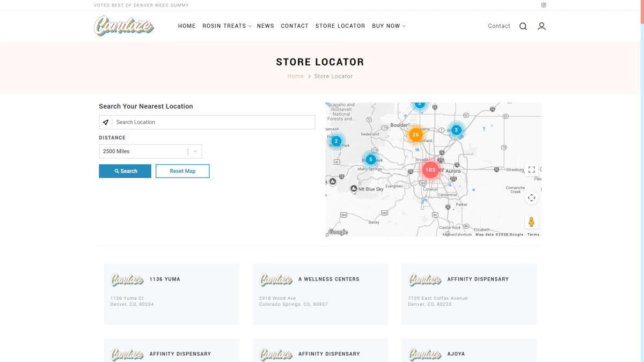Open the Instagram icon in top bar
The width and height of the screenshot is (644, 362).
tap(544, 5)
